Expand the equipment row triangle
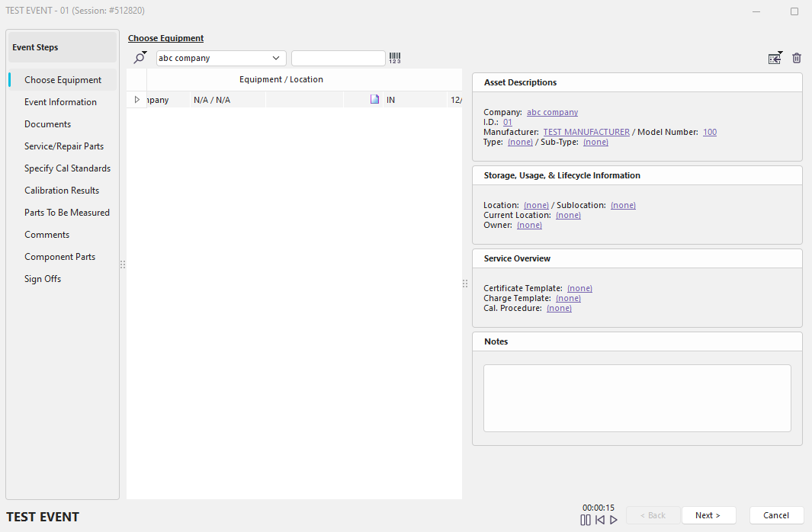 pyautogui.click(x=137, y=100)
